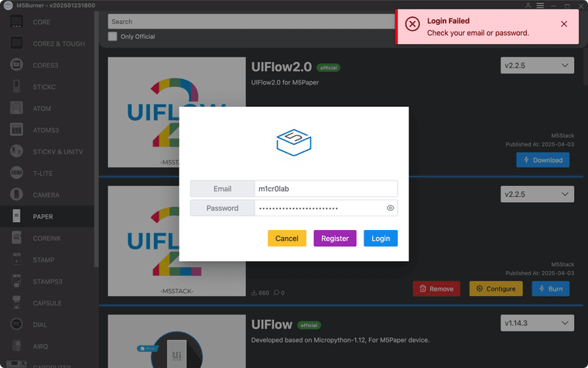Select DIAL category label
This screenshot has width=588, height=368.
39,325
